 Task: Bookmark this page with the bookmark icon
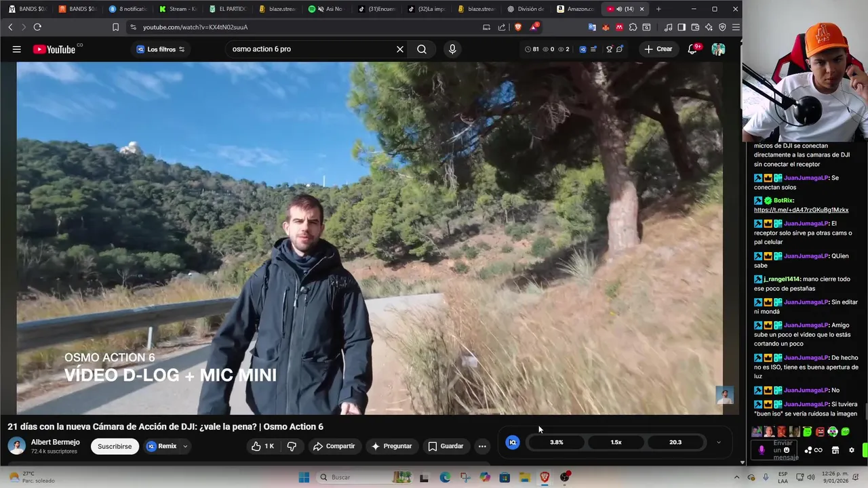coord(115,27)
